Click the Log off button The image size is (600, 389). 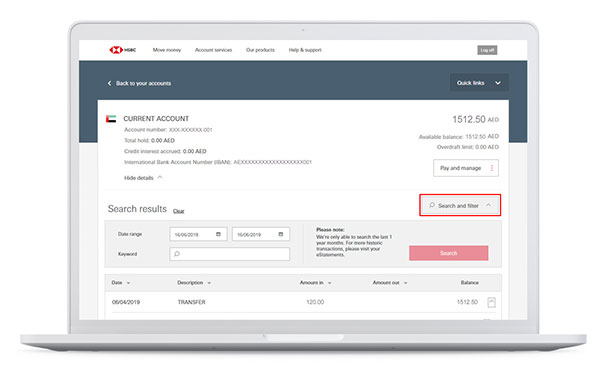(487, 50)
